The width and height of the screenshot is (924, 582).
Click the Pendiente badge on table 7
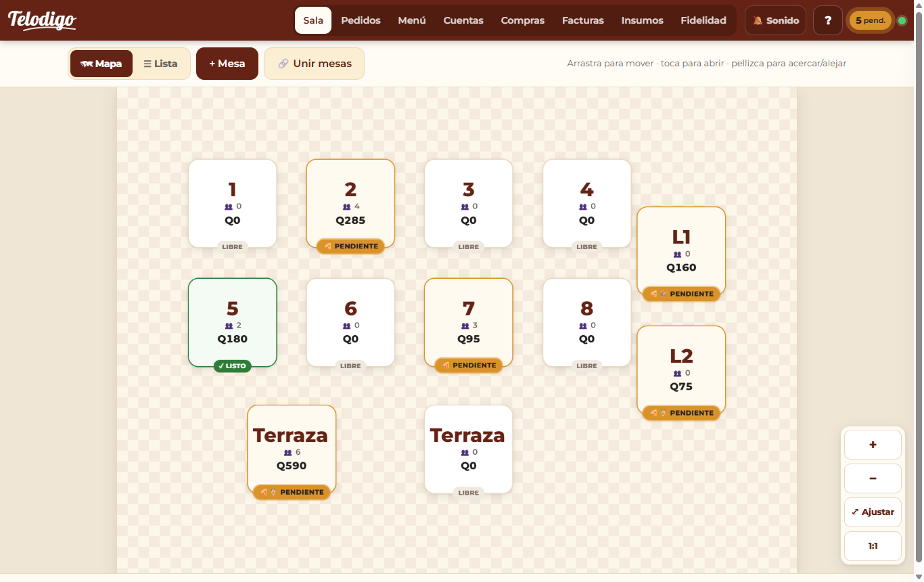coord(469,365)
